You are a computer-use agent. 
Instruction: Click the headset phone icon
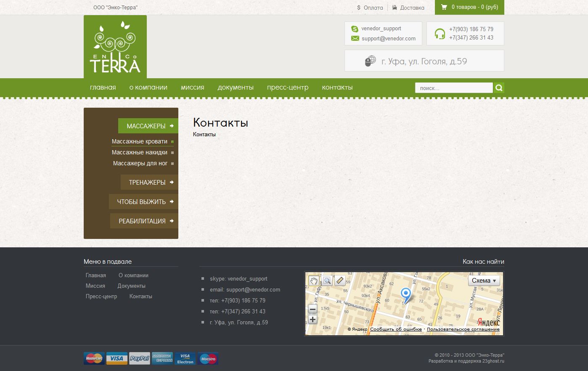(440, 34)
